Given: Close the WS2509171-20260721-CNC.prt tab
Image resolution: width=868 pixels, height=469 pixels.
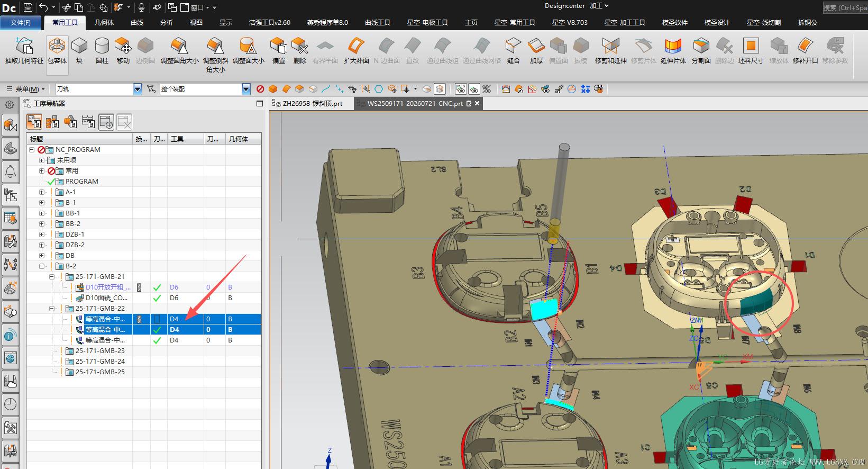Looking at the screenshot, I should click(x=477, y=104).
